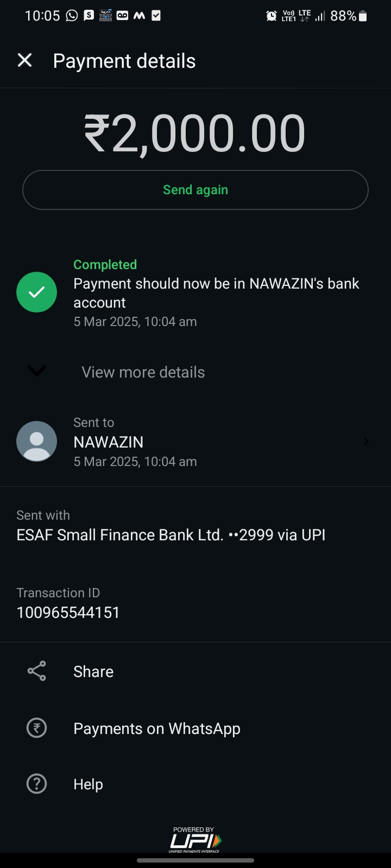Close the Payment details screen
Viewport: 391px width, 868px height.
pos(25,60)
